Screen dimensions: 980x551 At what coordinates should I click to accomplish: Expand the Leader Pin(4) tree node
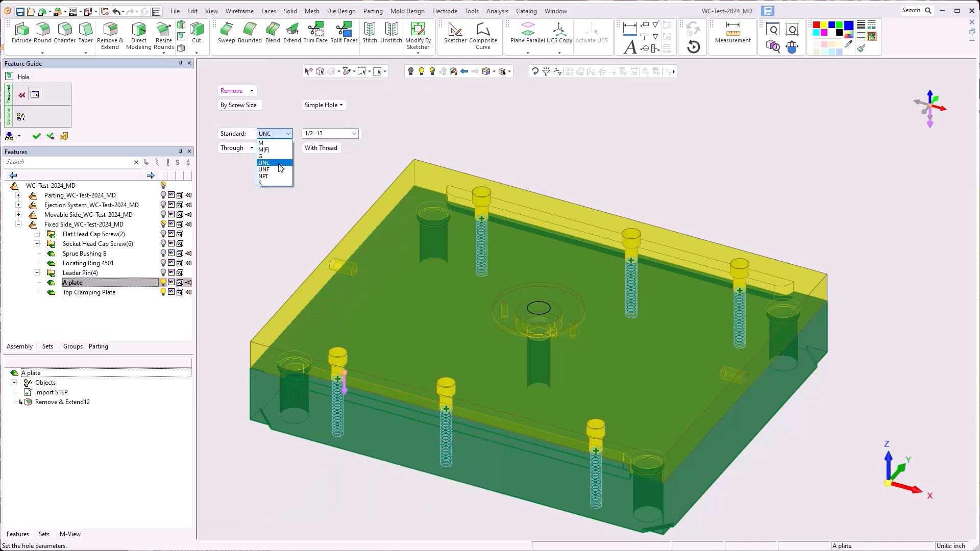pos(37,273)
